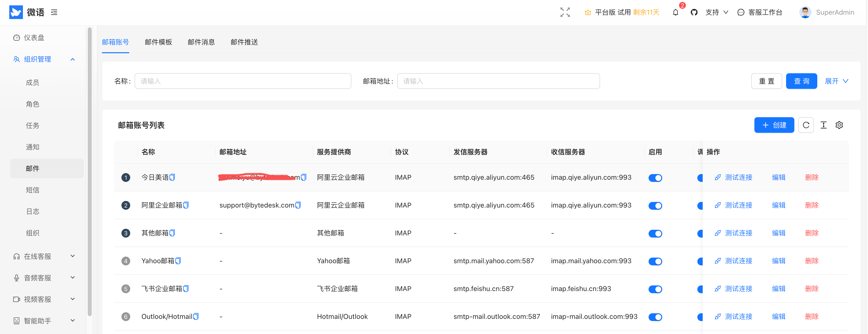Toggle 启用 switch for 阿里企业邮箱
The image size is (868, 334).
coord(655,206)
